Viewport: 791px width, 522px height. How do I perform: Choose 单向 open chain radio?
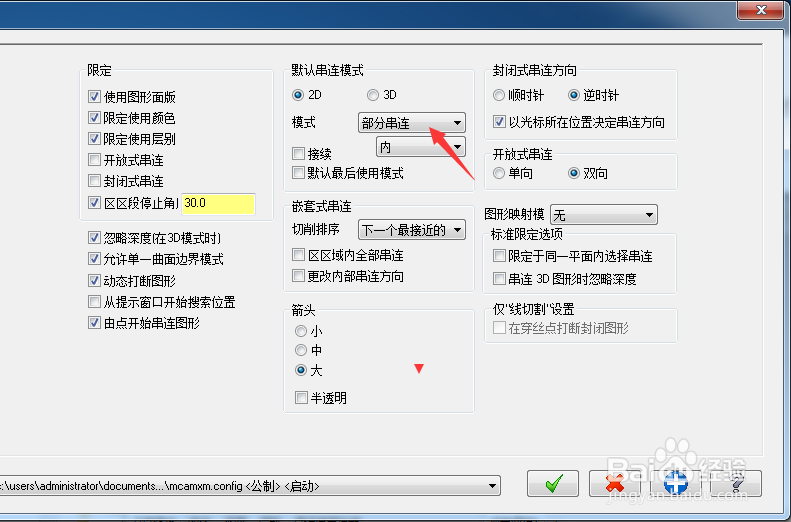point(499,173)
